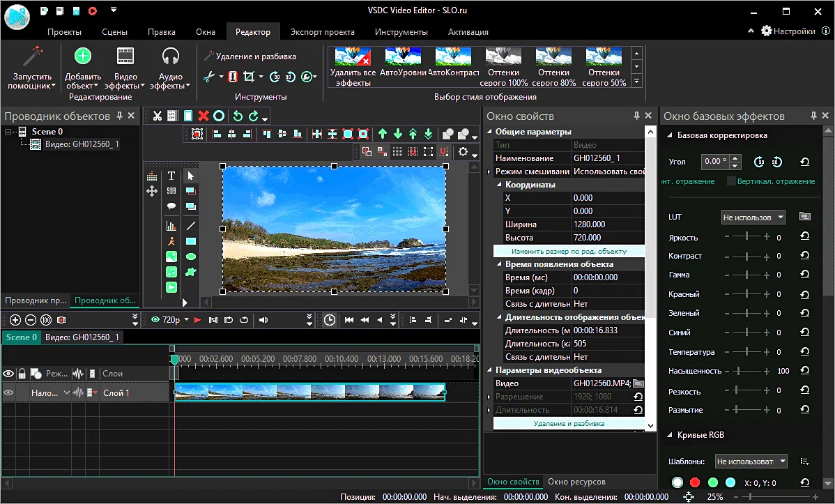This screenshot has height=504, width=835.
Task: Open the Инструменты ribbon tab
Action: [401, 32]
